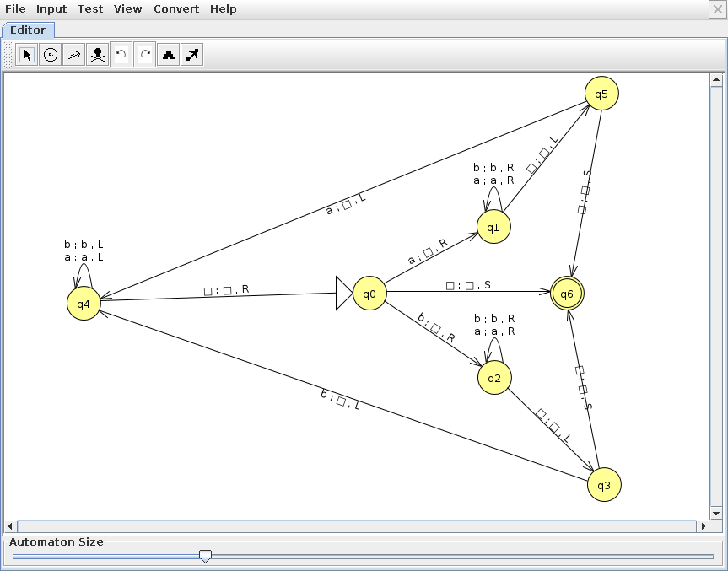
Task: Open the Test menu
Action: point(90,9)
